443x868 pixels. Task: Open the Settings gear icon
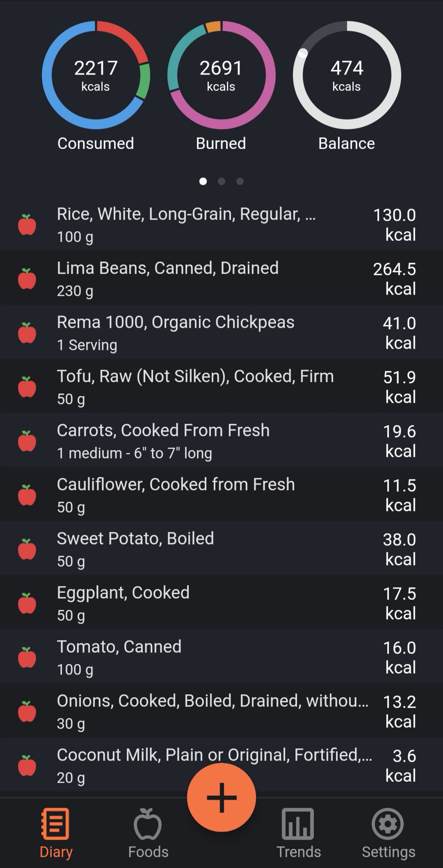click(x=388, y=824)
